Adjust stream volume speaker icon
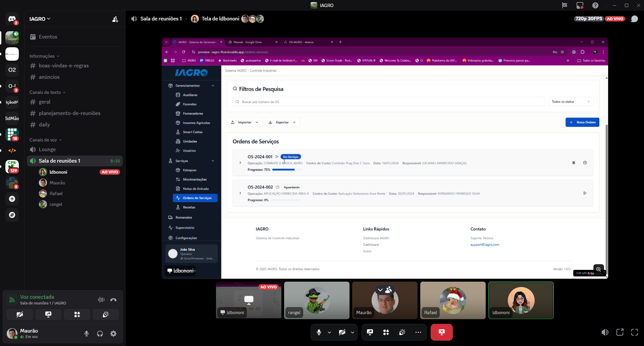This screenshot has width=644, height=346. pyautogui.click(x=605, y=332)
